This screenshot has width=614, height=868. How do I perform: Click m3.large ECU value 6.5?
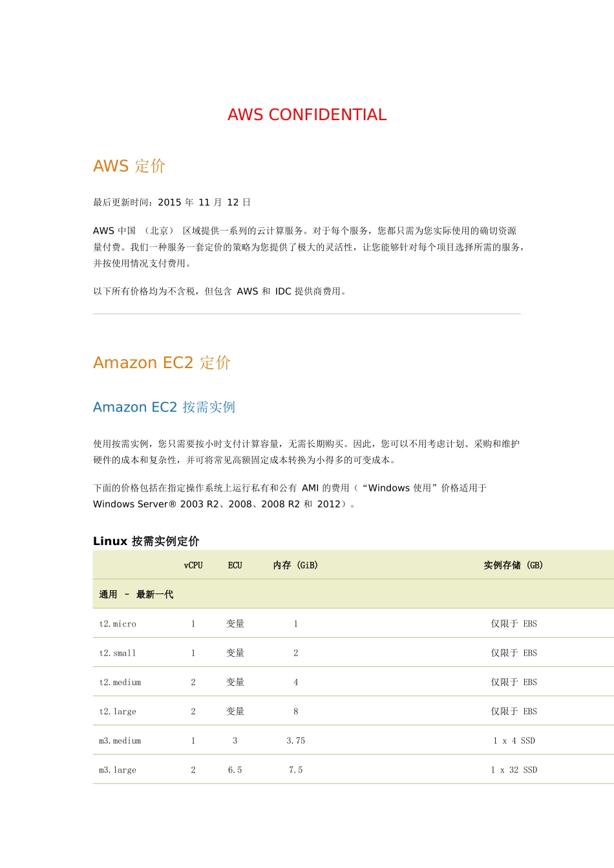235,770
